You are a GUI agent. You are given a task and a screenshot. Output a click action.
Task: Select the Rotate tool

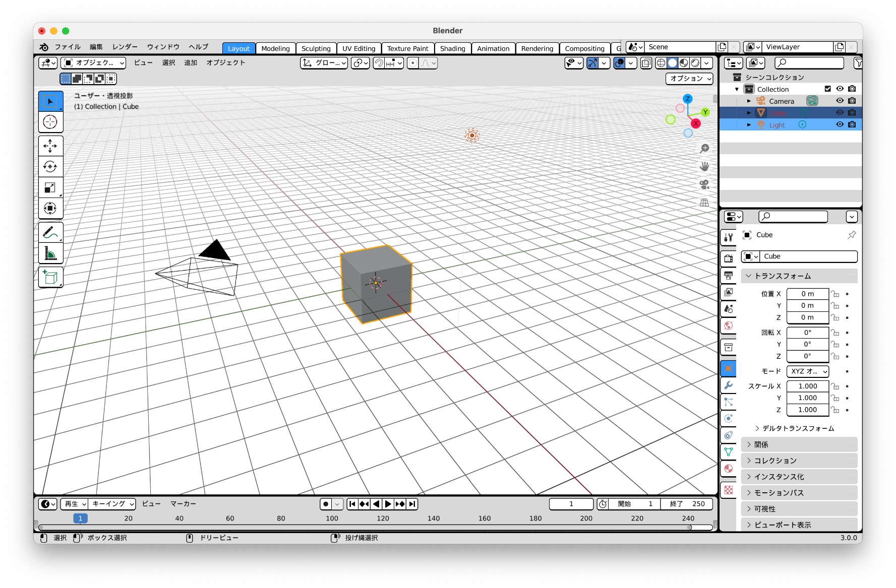(x=50, y=167)
